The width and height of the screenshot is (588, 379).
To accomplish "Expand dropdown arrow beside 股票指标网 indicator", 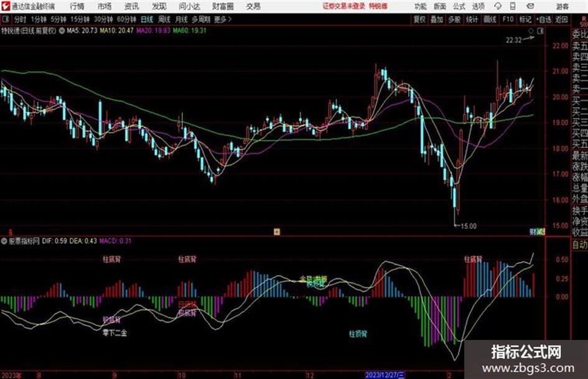I will click(4, 241).
